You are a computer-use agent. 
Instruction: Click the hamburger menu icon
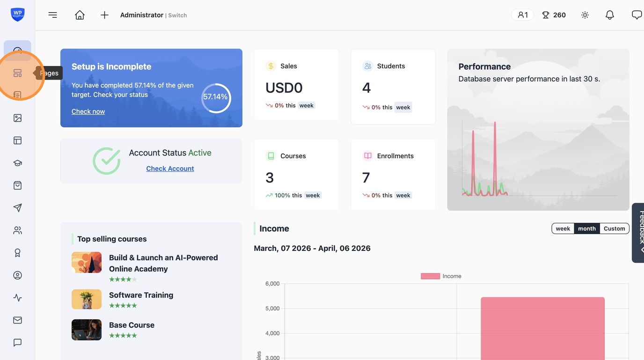point(53,15)
